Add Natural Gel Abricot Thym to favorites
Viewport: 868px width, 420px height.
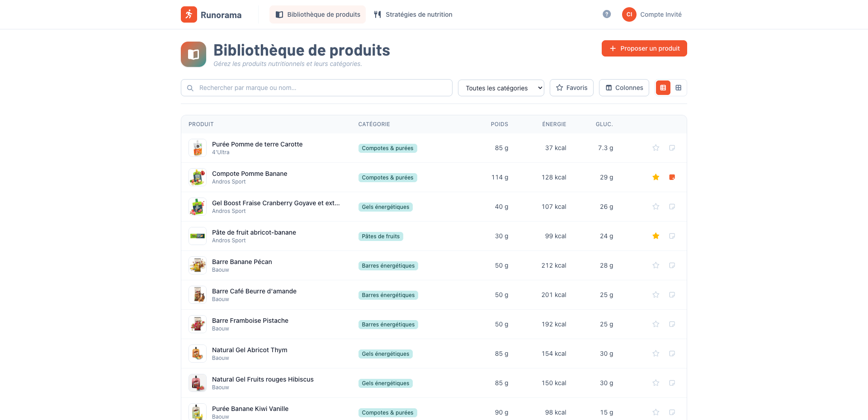tap(656, 354)
